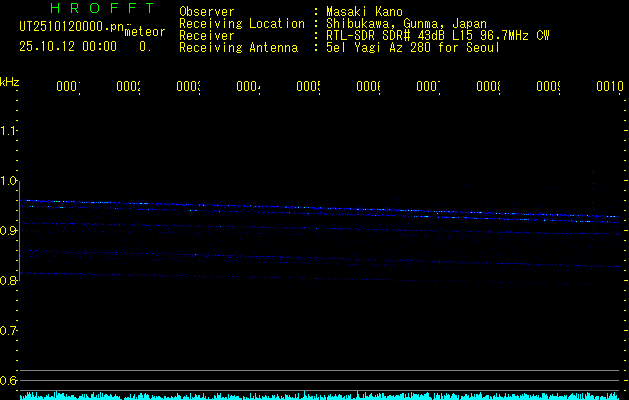This screenshot has width=629, height=400.
Task: Click the 25.10.12 00:00 date stamp
Action: [x=68, y=46]
